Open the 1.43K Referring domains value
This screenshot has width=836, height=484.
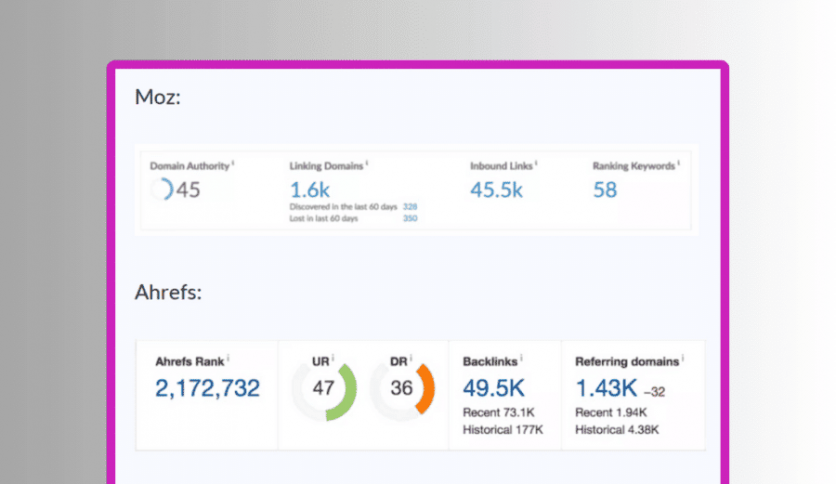click(606, 388)
